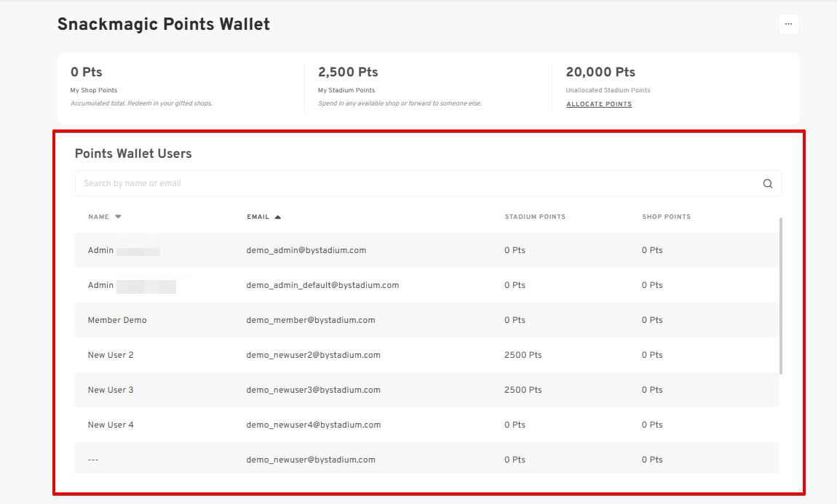Click the 0 Pts My Shop Points
837x504 pixels.
click(87, 72)
